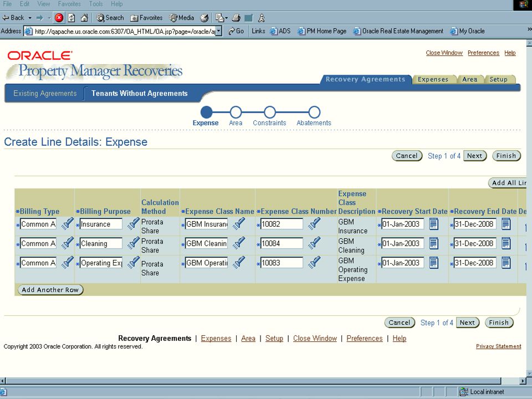Open Expense Class Name search for GBM Insurance
Screen dimensions: 532x399
pyautogui.click(x=239, y=223)
